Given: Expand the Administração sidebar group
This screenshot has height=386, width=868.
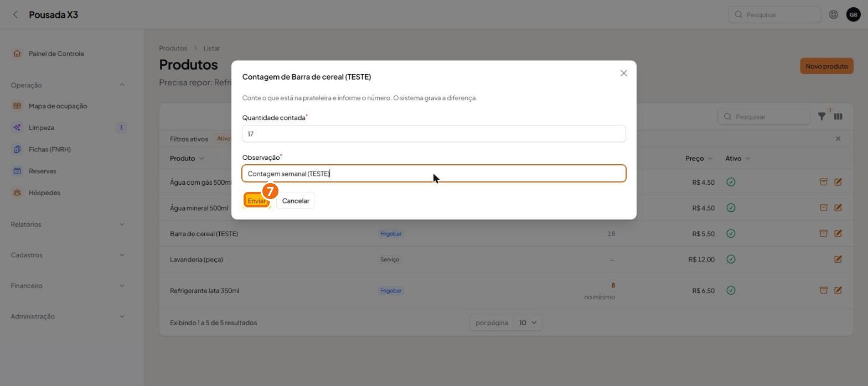Looking at the screenshot, I should click(122, 316).
